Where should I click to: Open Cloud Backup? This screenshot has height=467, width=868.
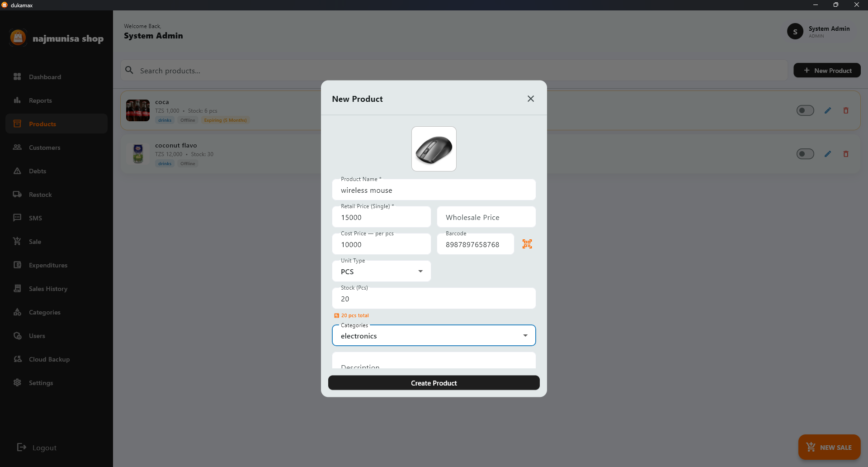(57, 359)
